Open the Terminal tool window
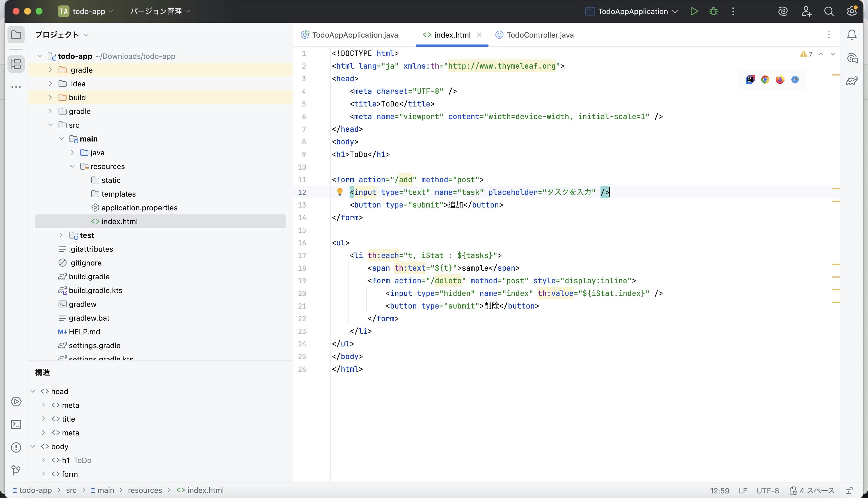The image size is (868, 498). [x=16, y=425]
